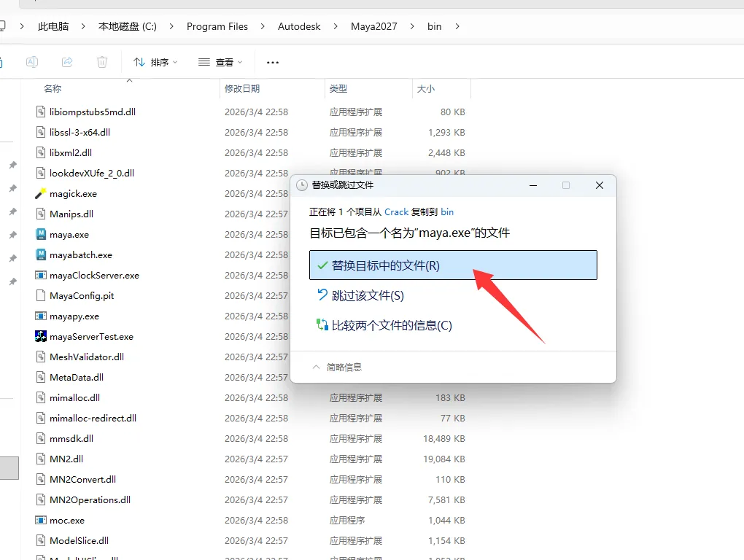744x560 pixels.
Task: Select MN2Operations.dll file
Action: tap(90, 499)
